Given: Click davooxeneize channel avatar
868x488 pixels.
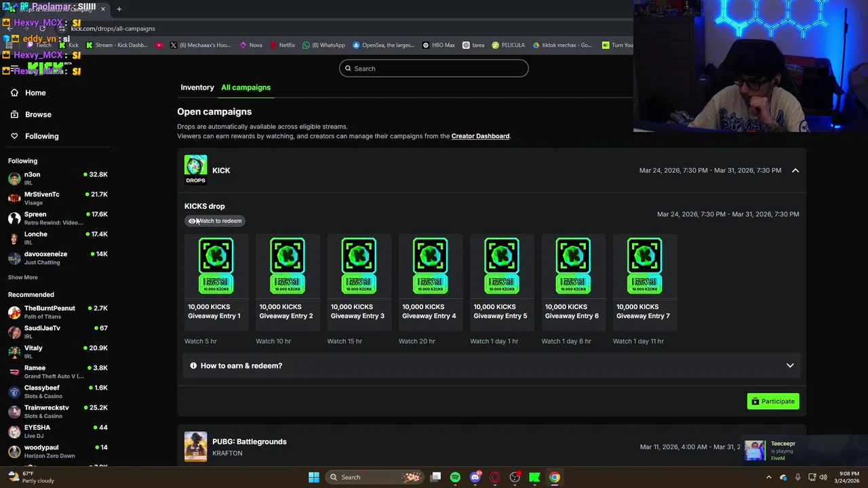Looking at the screenshot, I should pyautogui.click(x=14, y=258).
